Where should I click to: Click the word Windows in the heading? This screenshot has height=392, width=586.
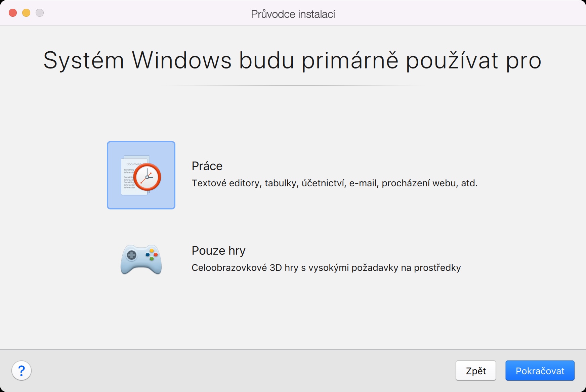point(181,61)
